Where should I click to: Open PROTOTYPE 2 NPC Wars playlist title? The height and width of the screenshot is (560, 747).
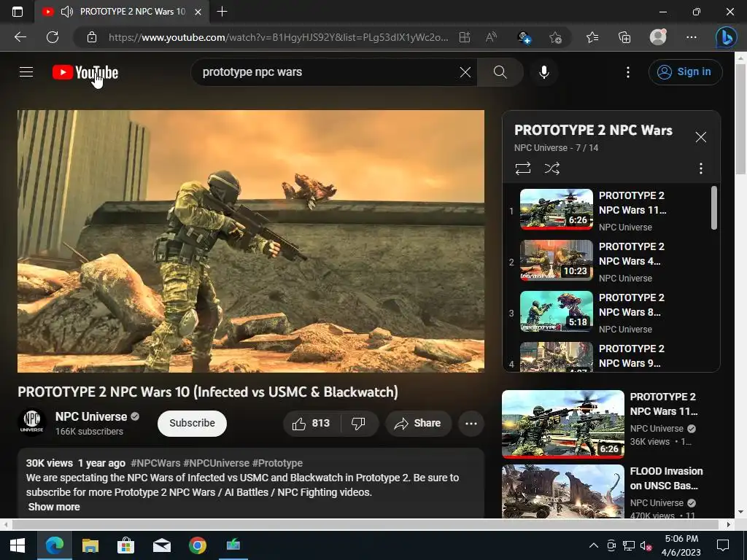click(593, 130)
